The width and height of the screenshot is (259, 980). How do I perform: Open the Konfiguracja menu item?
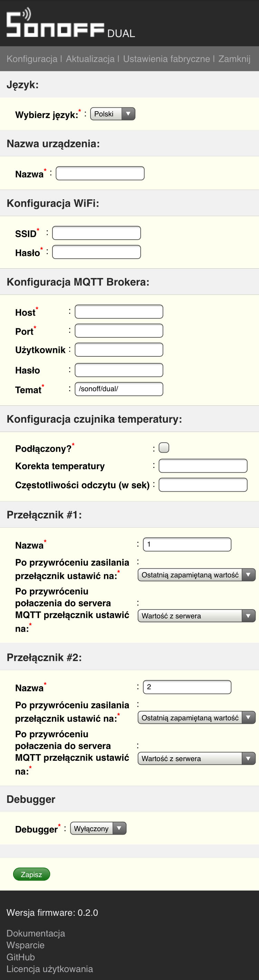point(32,59)
